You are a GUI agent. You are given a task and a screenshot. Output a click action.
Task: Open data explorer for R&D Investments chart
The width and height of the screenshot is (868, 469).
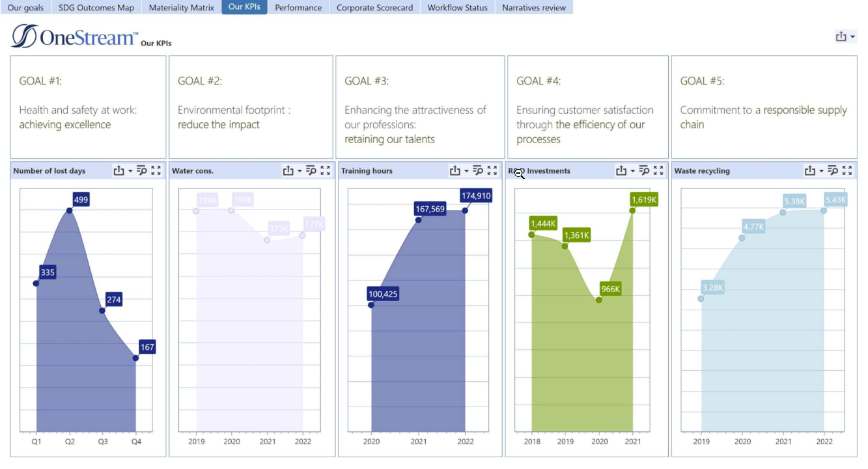click(x=644, y=171)
